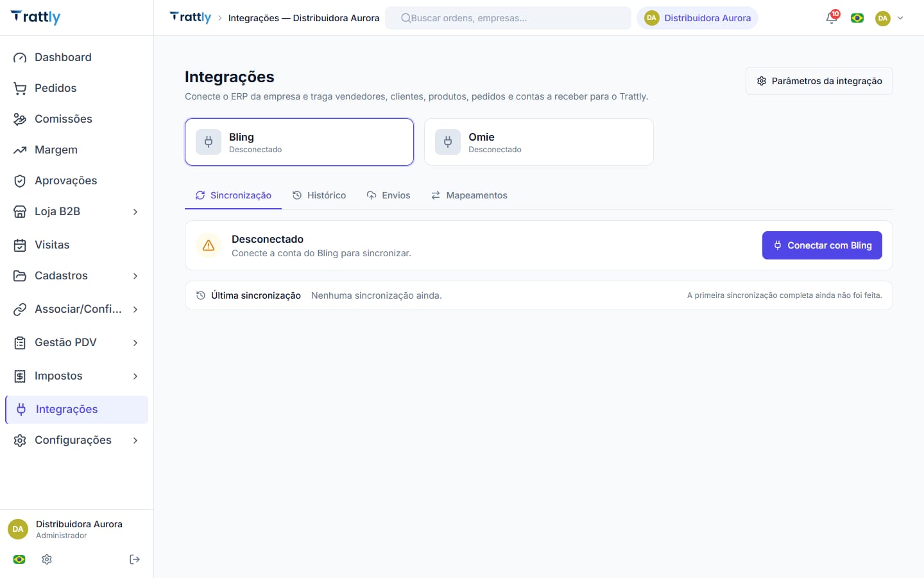Focus the Buscar ordens, empresas search field
Image resolution: width=924 pixels, height=578 pixels.
pos(508,18)
